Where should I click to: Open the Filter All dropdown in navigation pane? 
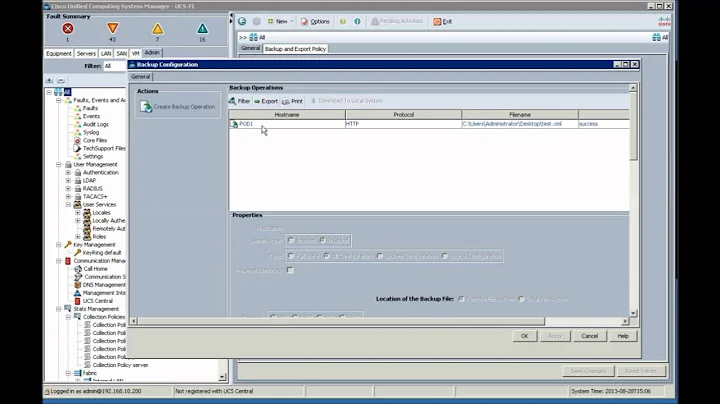(115, 66)
